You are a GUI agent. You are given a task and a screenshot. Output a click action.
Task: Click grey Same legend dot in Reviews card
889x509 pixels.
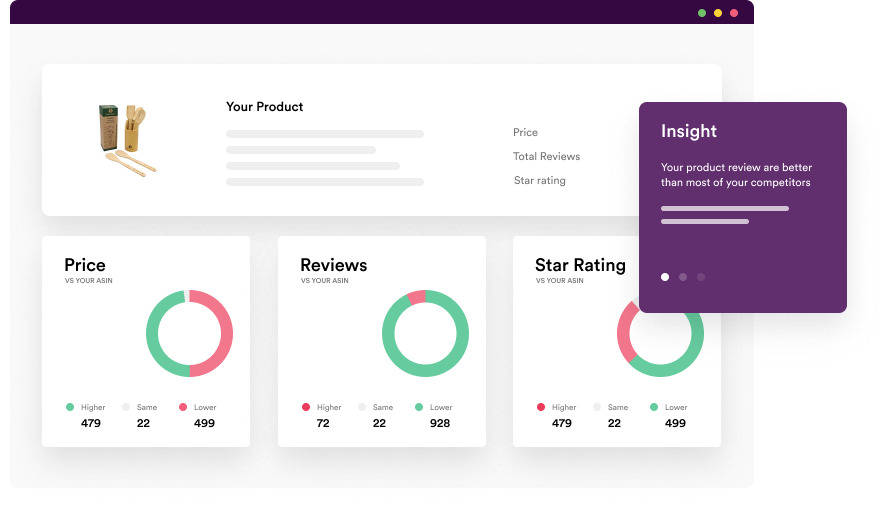[362, 407]
